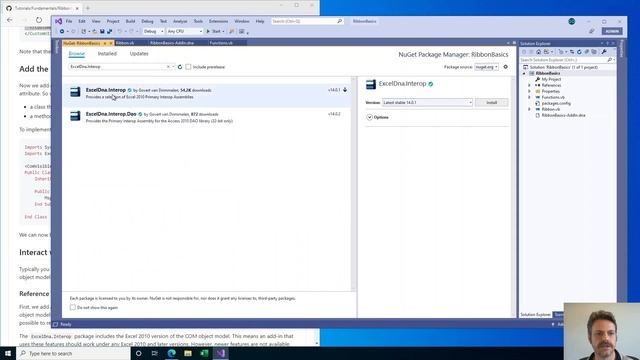Viewport: 640px width, 360px height.
Task: Click the open file toolbar icon
Action: click(94, 31)
